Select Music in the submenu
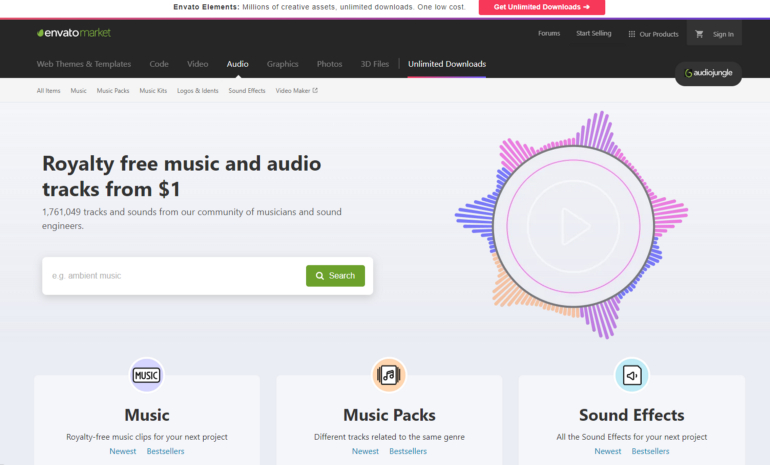 pos(79,90)
